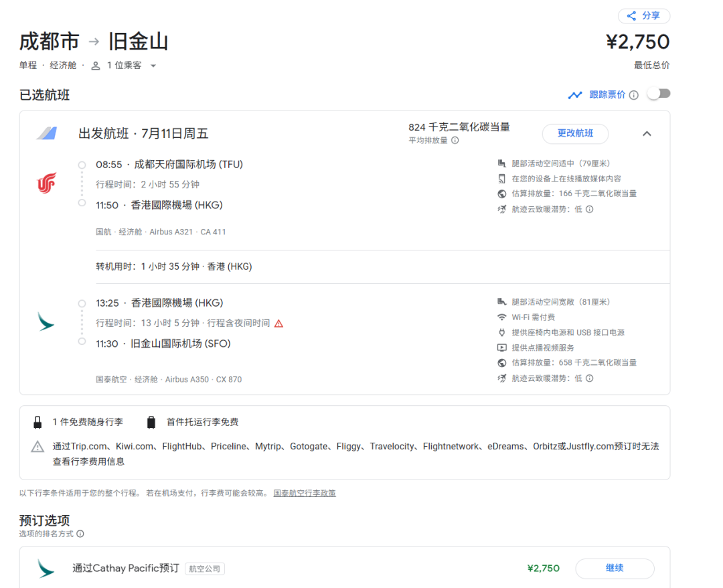Image resolution: width=723 pixels, height=588 pixels.
Task: Click the 分享 share button
Action: [643, 16]
